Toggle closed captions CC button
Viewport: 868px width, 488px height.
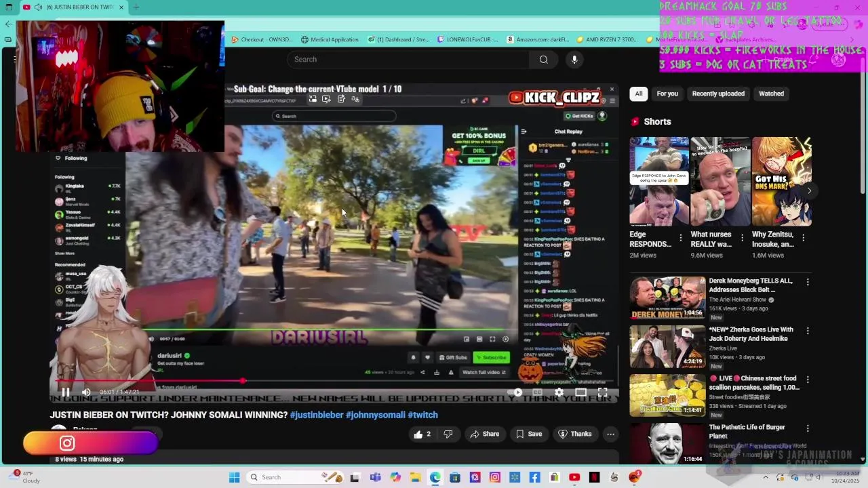[537, 392]
